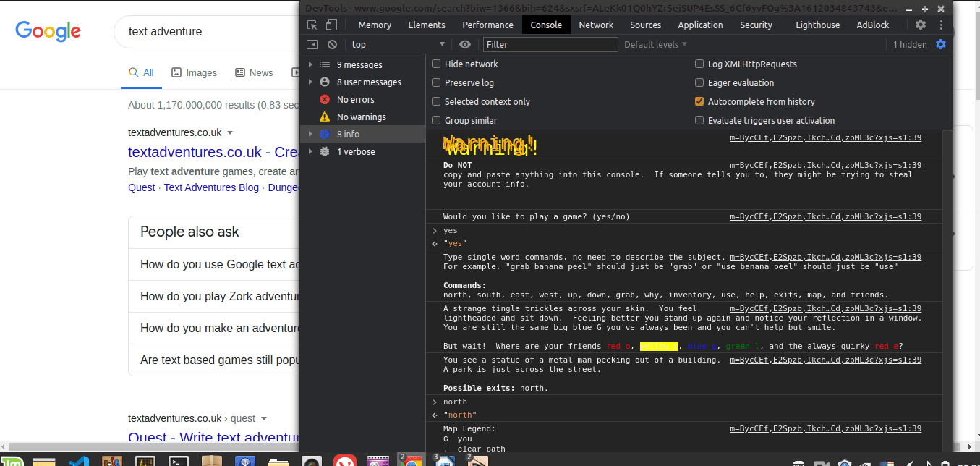This screenshot has width=980, height=466.
Task: Check Log XMLHttpRequests
Action: click(x=699, y=64)
